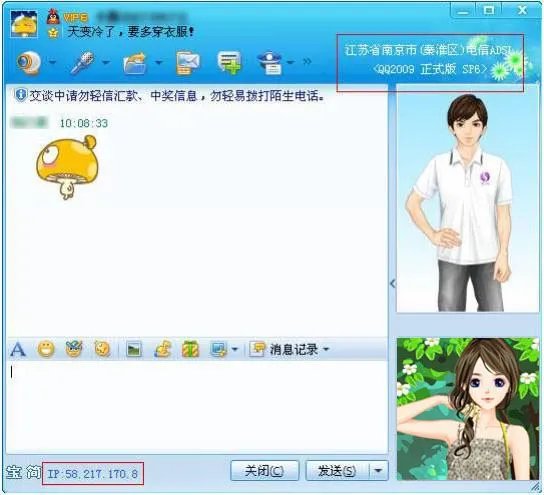Open the webcam options dropdown arrow
This screenshot has width=544, height=495.
click(x=52, y=62)
